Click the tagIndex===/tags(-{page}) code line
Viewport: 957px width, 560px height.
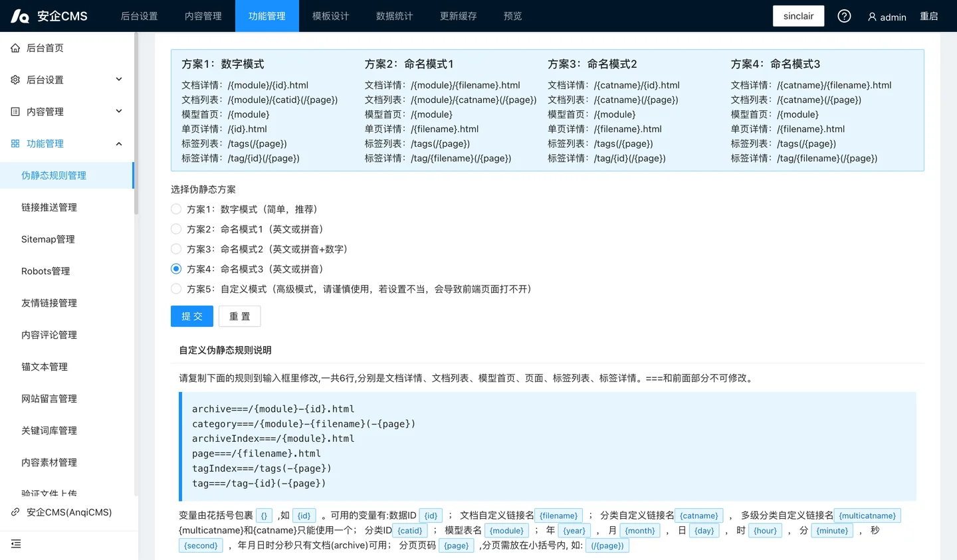coord(261,468)
